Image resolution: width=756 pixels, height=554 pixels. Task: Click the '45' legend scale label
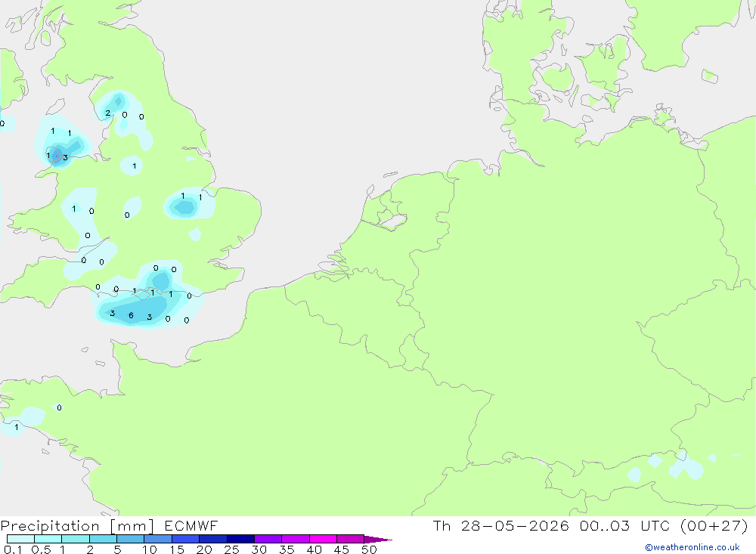click(x=342, y=549)
